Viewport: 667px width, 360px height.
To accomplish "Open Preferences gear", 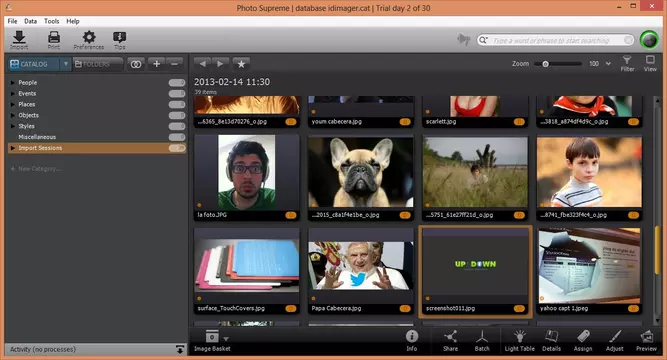I will 88,40.
